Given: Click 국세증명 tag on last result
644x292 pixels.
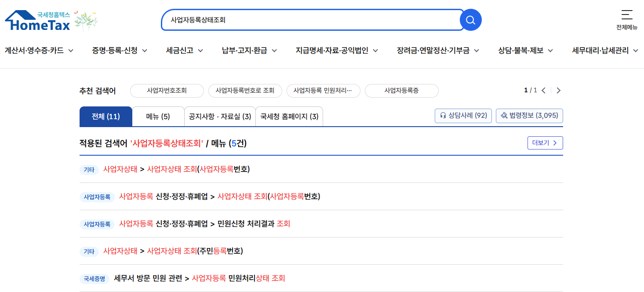Looking at the screenshot, I should pyautogui.click(x=95, y=279).
